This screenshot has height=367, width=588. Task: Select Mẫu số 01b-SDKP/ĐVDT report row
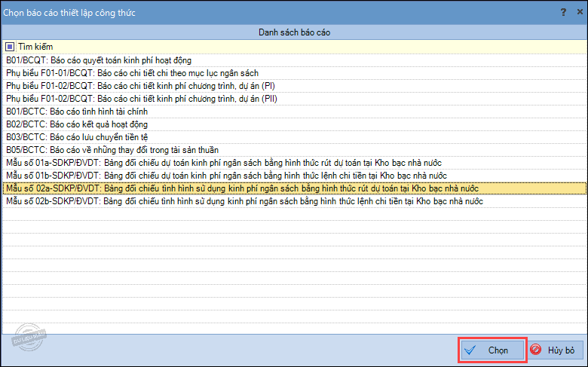(294, 176)
